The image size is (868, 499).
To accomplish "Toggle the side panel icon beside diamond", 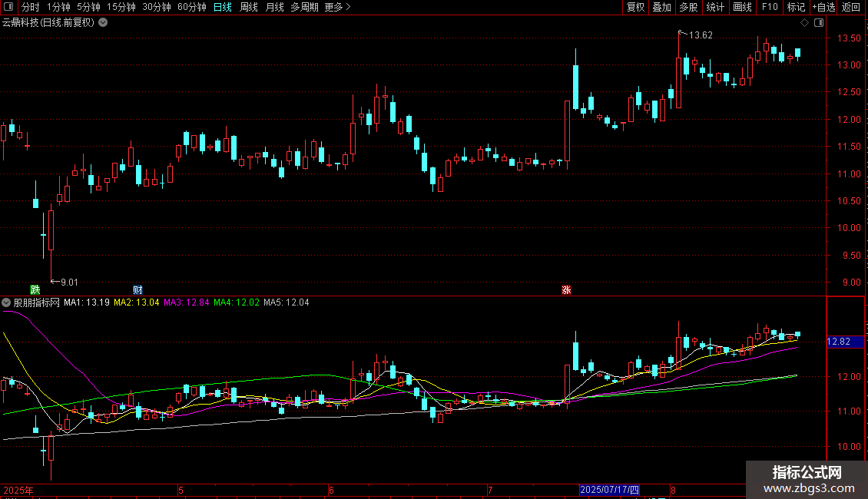I will click(819, 23).
